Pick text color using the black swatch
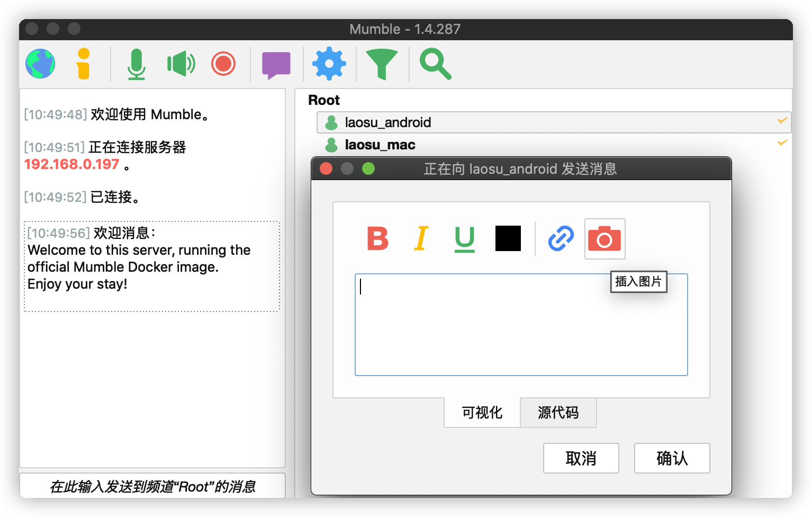The image size is (812, 517). (508, 238)
